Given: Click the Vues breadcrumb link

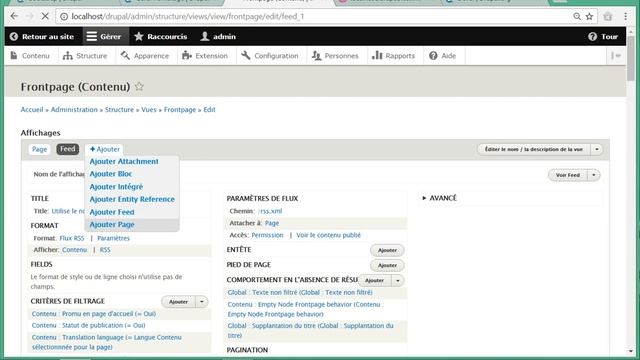Looking at the screenshot, I should pyautogui.click(x=149, y=110).
